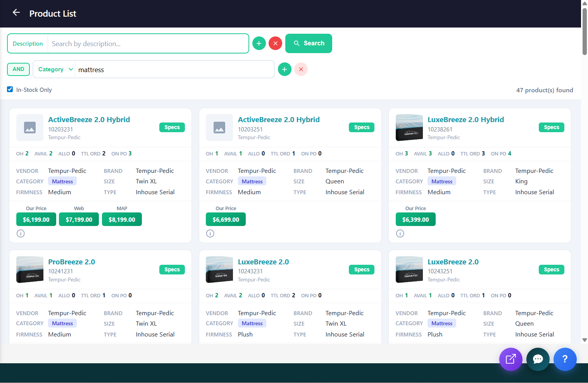
Task: Click the Product List page title
Action: 53,14
